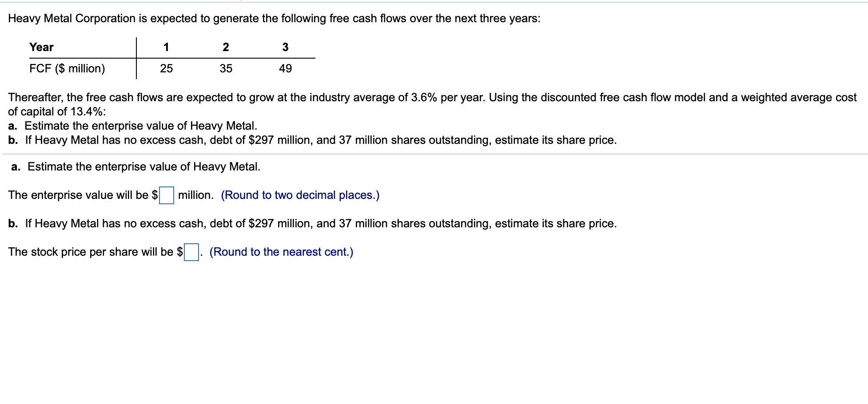Screen dimensions: 868x404
Task: Select the FCF ($ million) row label
Action: click(67, 68)
